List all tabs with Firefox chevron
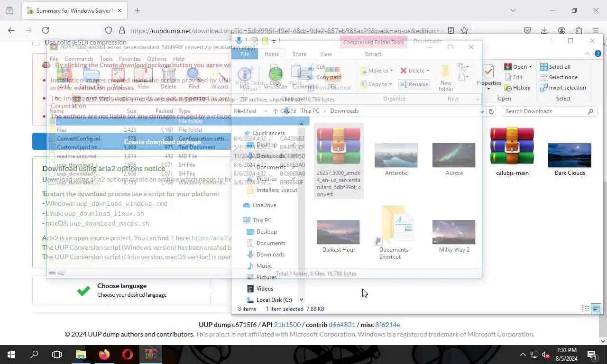This screenshot has height=364, width=607. 513,10
